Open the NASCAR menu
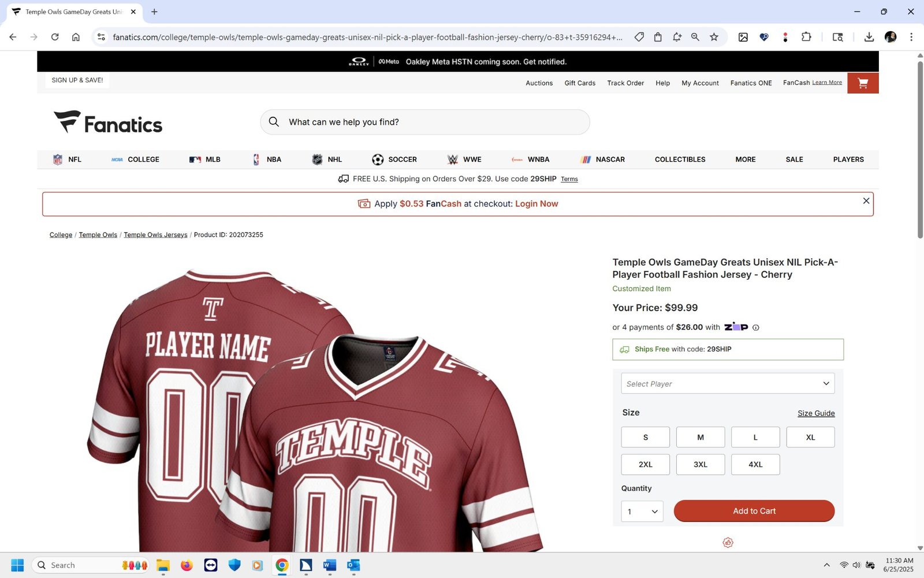Screen dimensions: 924x578 [603, 160]
